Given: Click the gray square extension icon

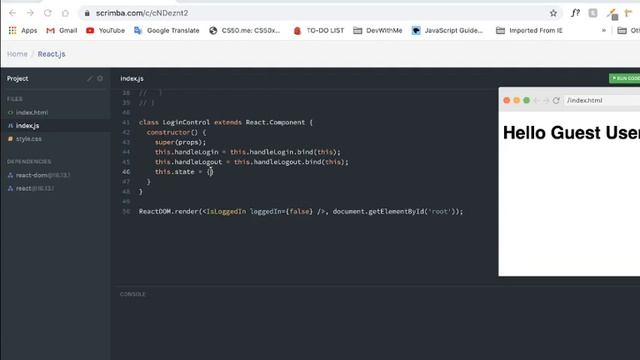Looking at the screenshot, I should (x=593, y=13).
